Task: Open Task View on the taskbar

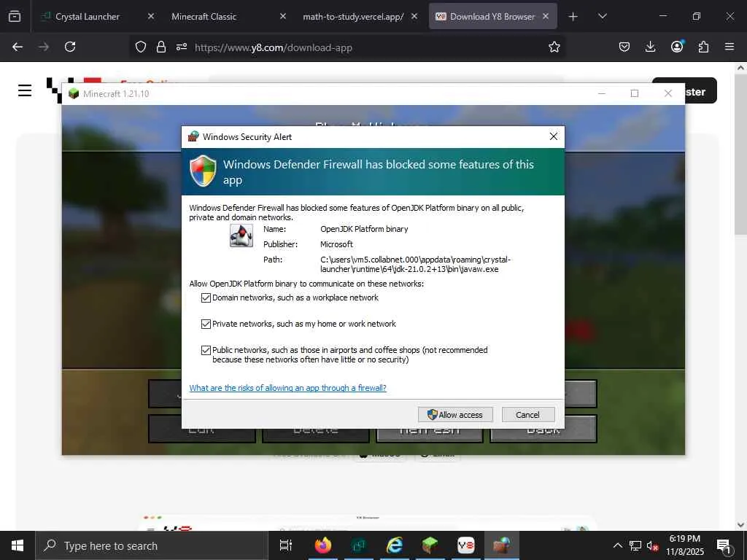Action: tap(286, 545)
